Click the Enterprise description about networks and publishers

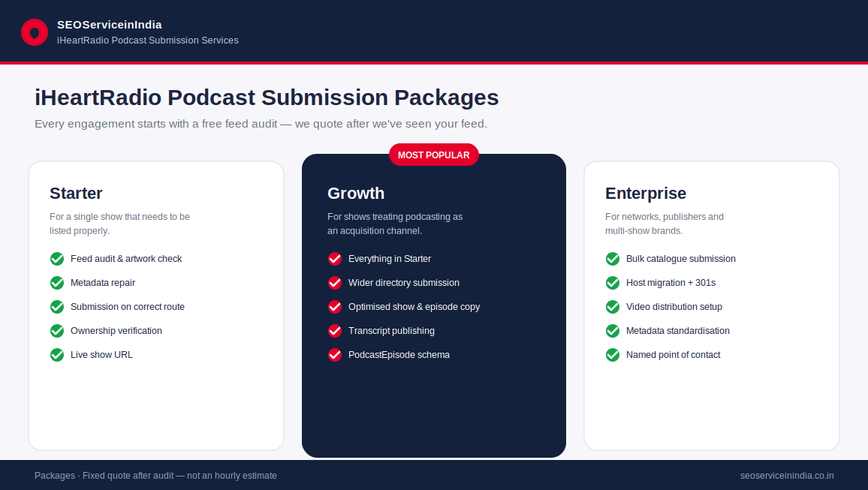[x=665, y=224]
